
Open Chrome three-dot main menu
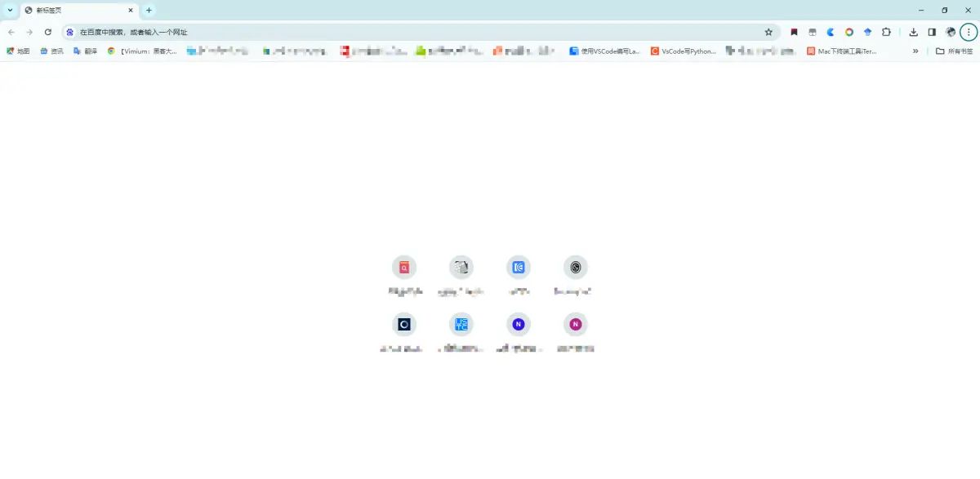point(969,32)
